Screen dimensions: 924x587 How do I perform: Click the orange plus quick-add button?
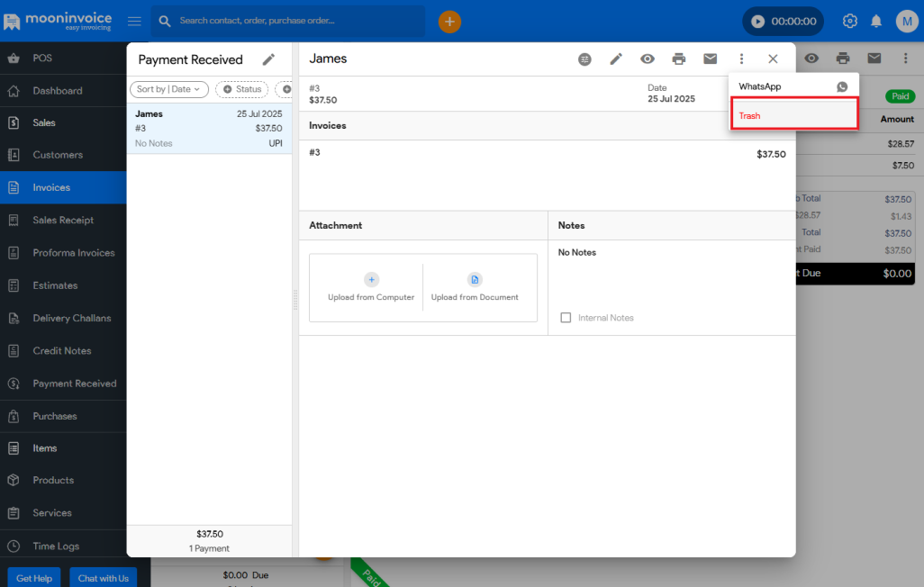(x=449, y=21)
